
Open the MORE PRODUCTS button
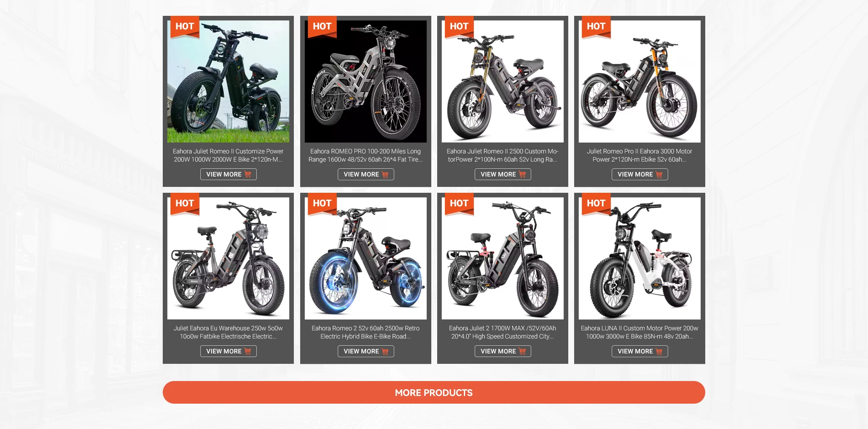click(434, 392)
